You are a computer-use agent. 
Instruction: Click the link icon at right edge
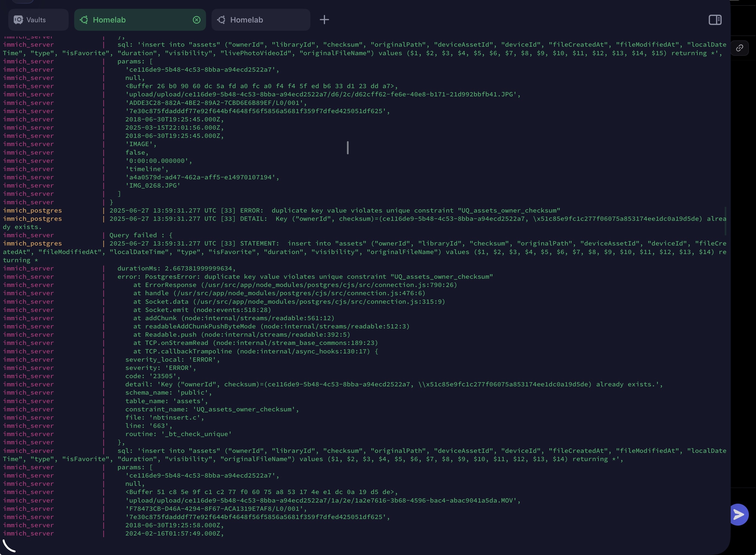pos(740,48)
